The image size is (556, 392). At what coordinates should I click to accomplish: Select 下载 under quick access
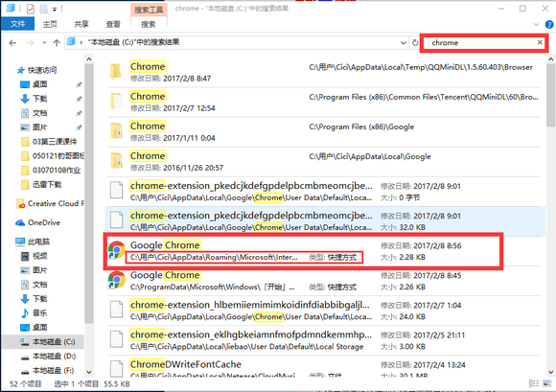[39, 99]
